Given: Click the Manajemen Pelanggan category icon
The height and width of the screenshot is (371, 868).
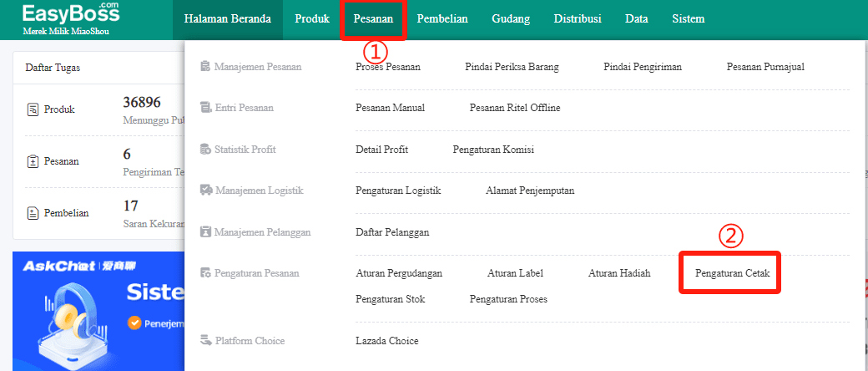Looking at the screenshot, I should coord(204,231).
